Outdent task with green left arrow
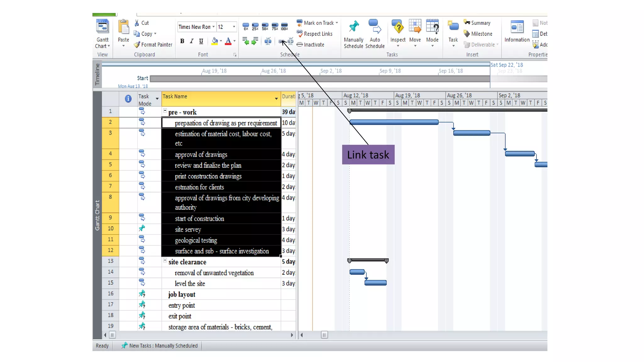 246,41
